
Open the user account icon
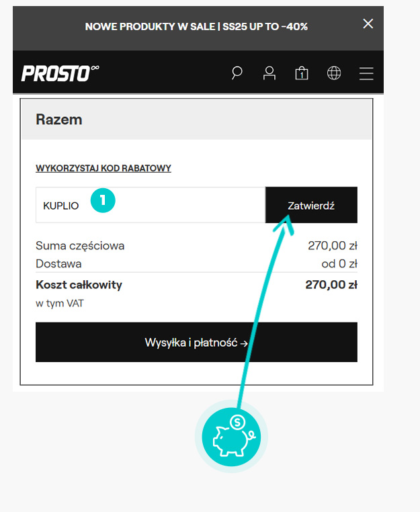click(x=269, y=73)
